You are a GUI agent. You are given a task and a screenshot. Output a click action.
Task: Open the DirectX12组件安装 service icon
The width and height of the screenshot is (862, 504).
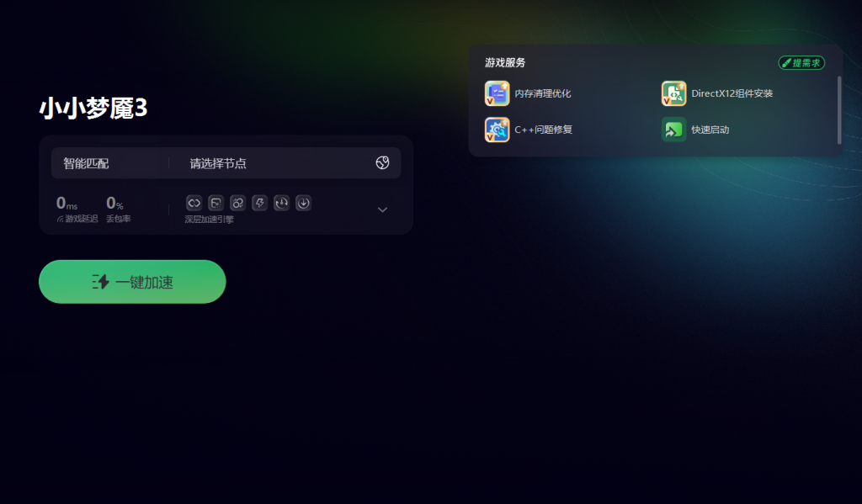[x=674, y=93]
